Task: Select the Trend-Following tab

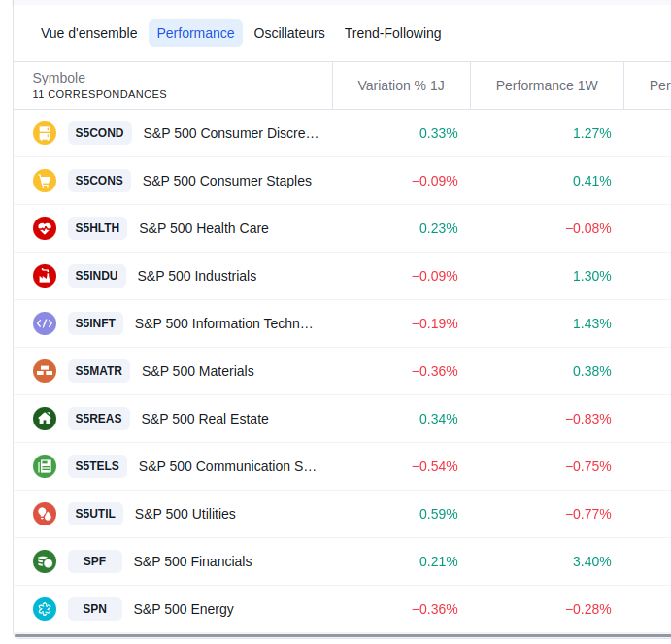Action: pos(392,33)
